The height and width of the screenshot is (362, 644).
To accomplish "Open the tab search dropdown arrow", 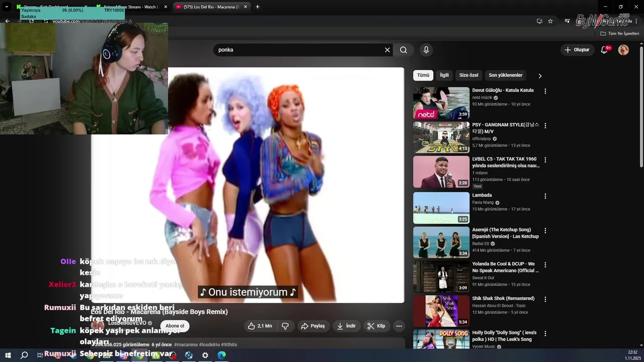I will [x=7, y=7].
